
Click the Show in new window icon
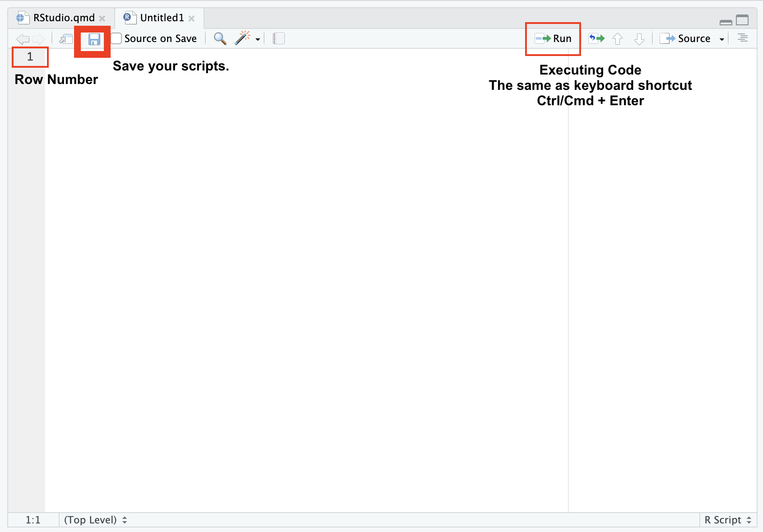pos(66,39)
